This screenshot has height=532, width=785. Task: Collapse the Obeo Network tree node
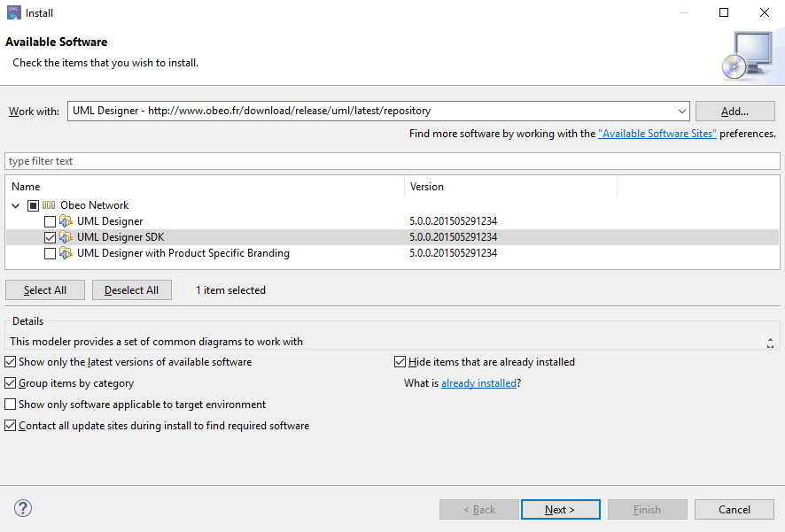[x=15, y=204]
